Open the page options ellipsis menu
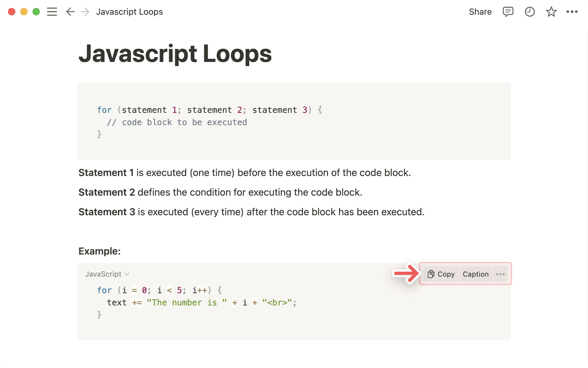This screenshot has height=368, width=588. [x=572, y=12]
